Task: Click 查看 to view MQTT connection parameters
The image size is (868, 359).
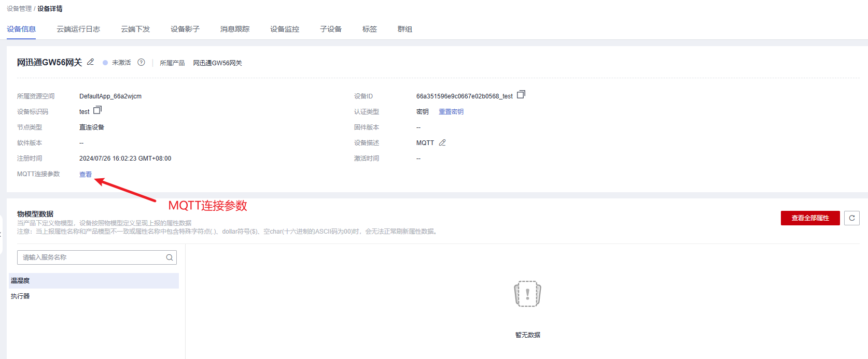Action: click(86, 175)
